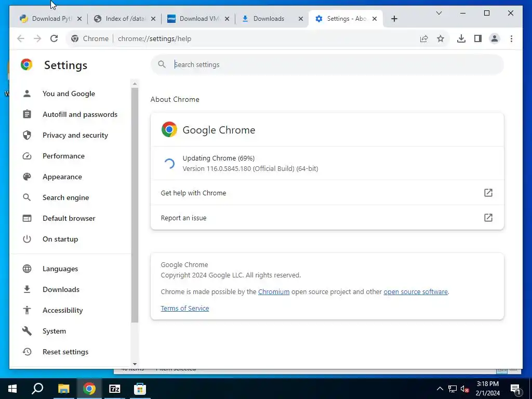Open 7-Zip from the taskbar
Image resolution: width=532 pixels, height=399 pixels.
point(115,389)
